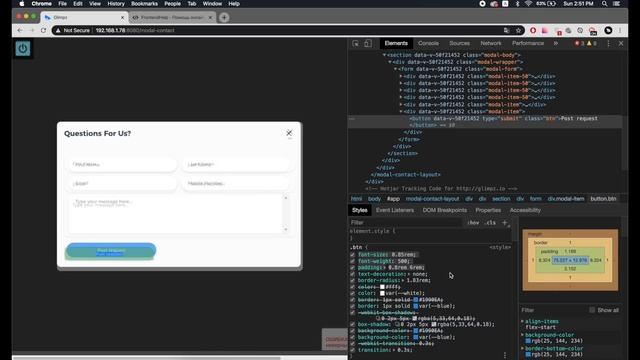Expand background-color in computed styles
This screenshot has height=360, width=640.
pos(522,335)
